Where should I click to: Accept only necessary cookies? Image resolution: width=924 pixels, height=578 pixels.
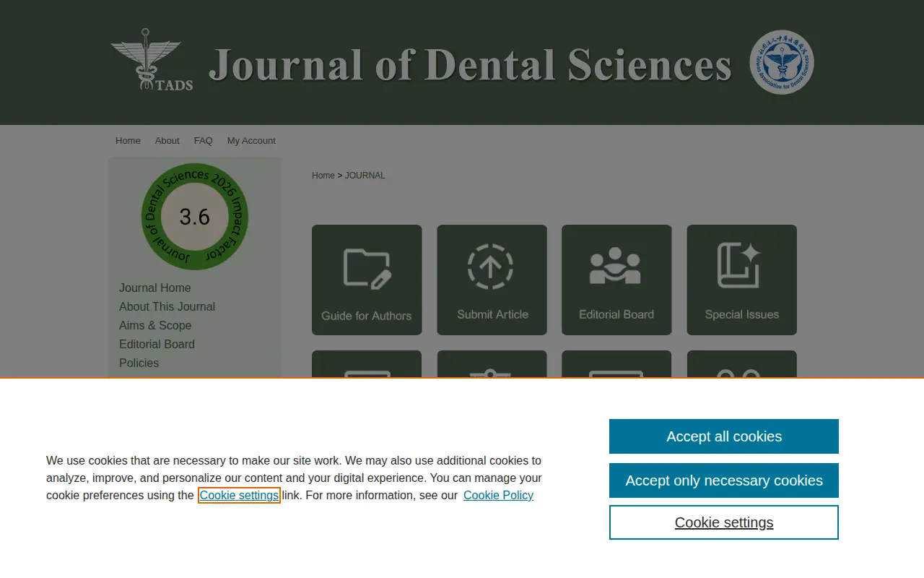(x=724, y=480)
